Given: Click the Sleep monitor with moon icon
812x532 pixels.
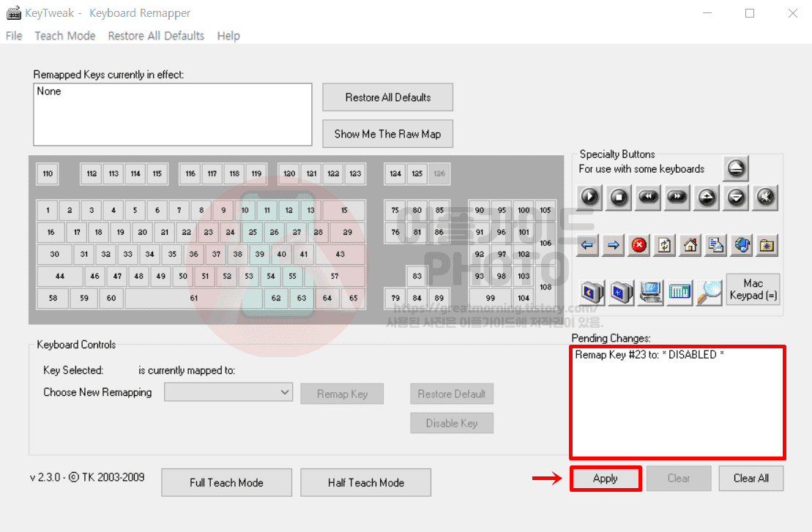Looking at the screenshot, I should click(592, 293).
